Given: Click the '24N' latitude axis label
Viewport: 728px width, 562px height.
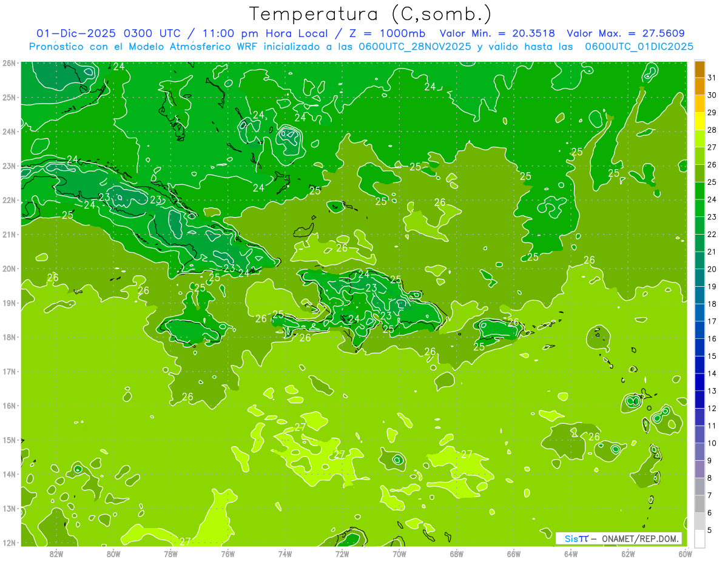Looking at the screenshot, I should click(8, 132).
